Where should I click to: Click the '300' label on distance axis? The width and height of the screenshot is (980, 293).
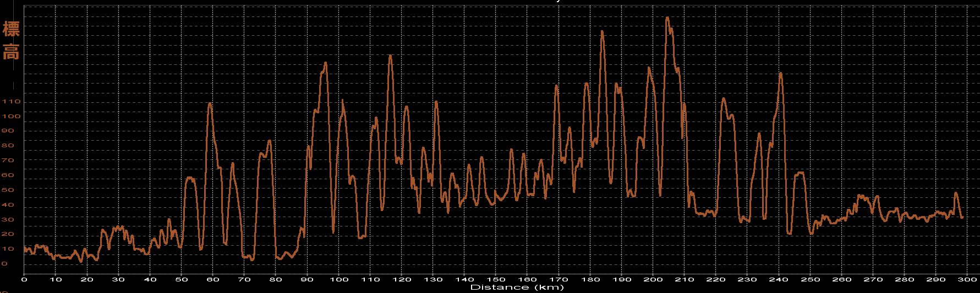967,279
